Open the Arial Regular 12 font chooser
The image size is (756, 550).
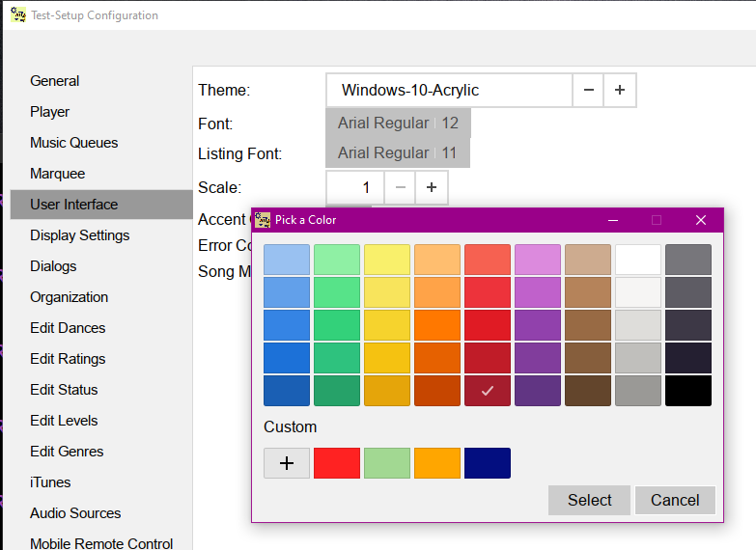398,124
